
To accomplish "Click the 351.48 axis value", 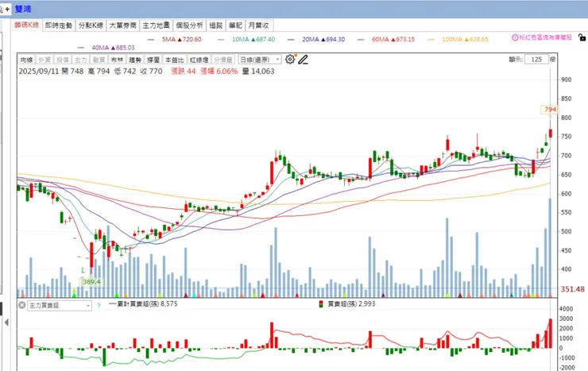I will coord(573,289).
